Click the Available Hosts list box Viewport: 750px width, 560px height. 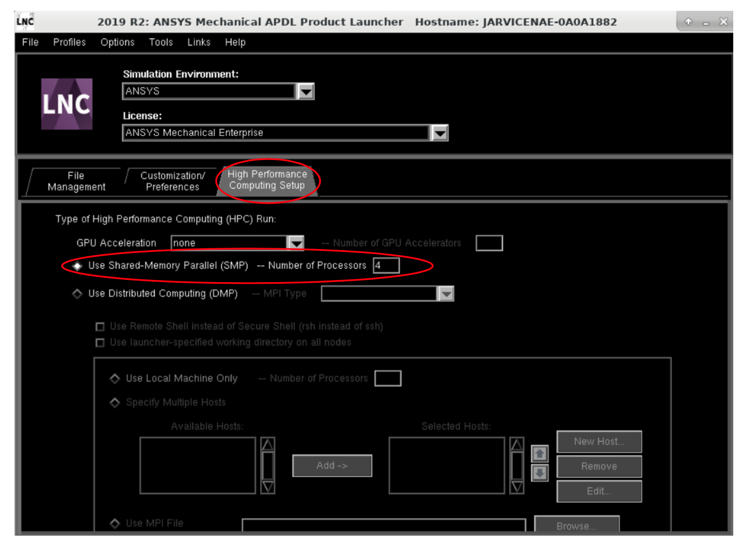click(x=198, y=466)
